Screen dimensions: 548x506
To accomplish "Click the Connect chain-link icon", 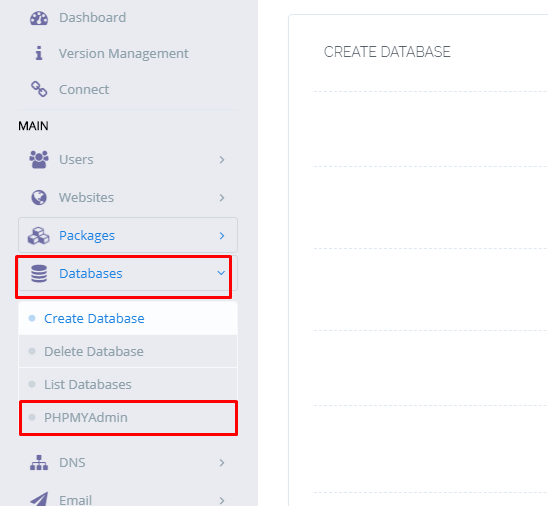I will 39,89.
